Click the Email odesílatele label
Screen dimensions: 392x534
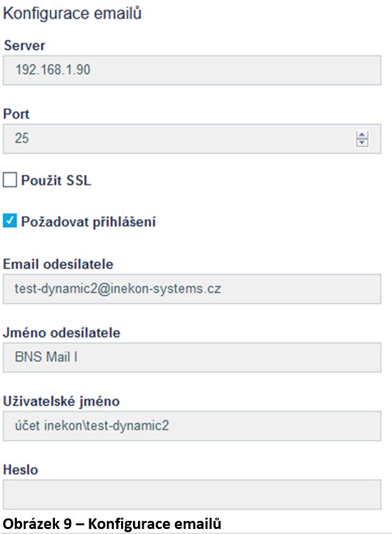pos(58,265)
